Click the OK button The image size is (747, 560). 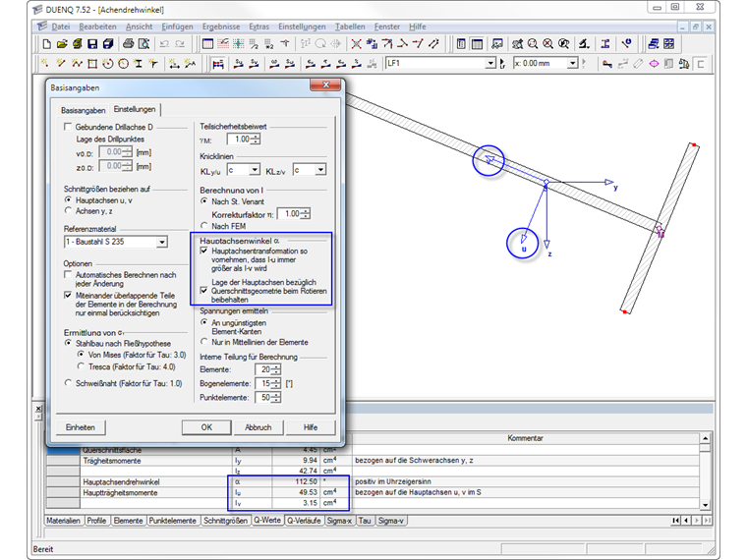tap(206, 427)
